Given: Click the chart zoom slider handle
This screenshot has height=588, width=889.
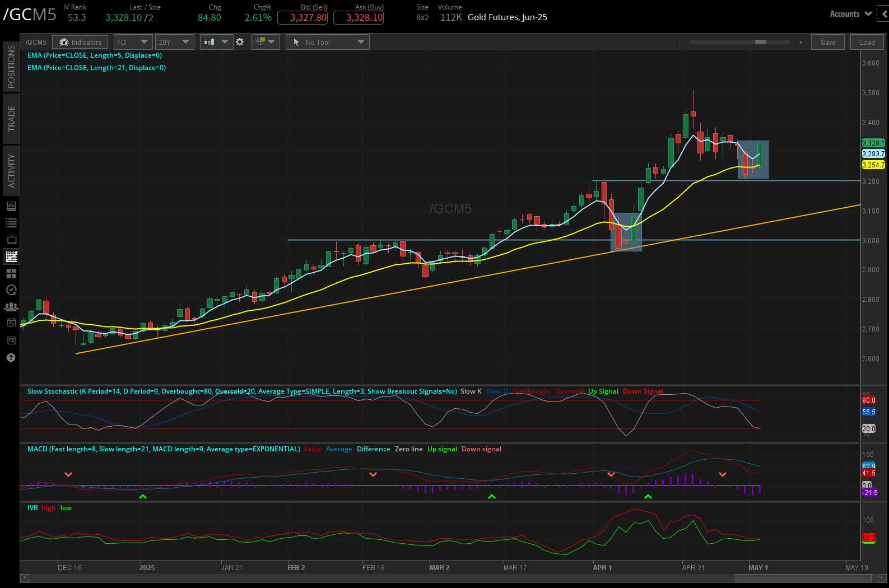Looking at the screenshot, I should [x=760, y=42].
